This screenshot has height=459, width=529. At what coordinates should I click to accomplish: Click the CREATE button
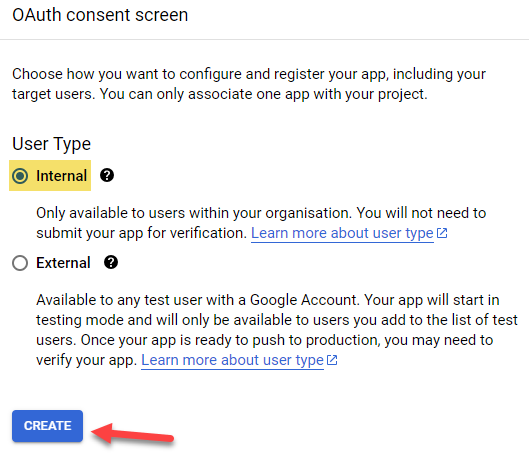[48, 426]
